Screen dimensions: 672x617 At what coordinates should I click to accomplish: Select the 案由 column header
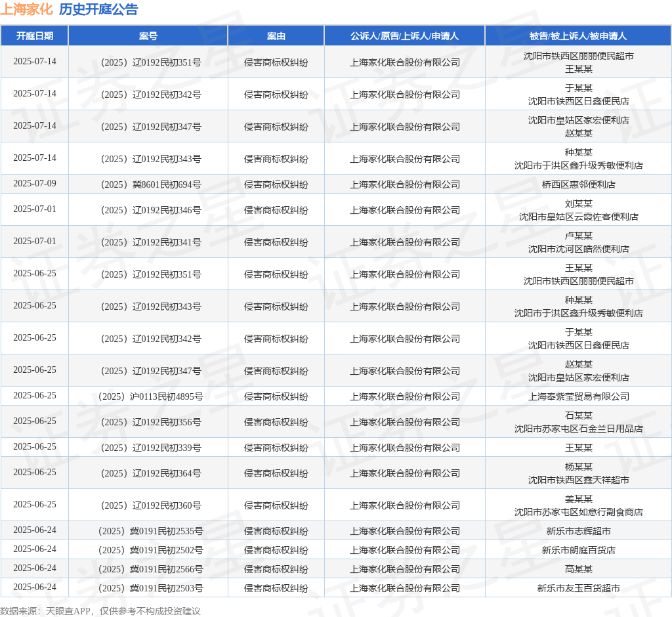[276, 36]
